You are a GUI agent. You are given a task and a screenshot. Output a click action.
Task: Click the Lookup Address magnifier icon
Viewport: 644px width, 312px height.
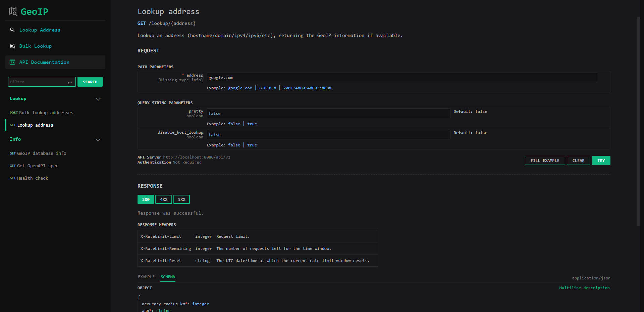(12, 30)
